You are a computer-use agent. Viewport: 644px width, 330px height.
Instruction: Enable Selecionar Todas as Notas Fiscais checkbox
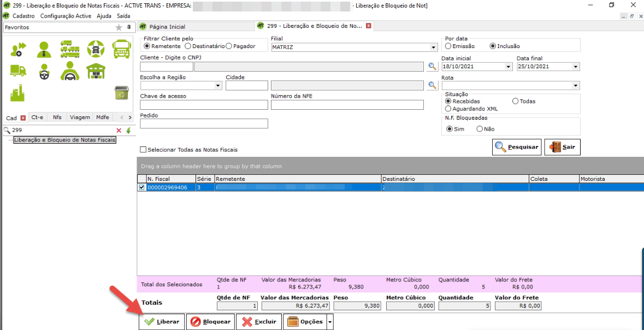144,150
